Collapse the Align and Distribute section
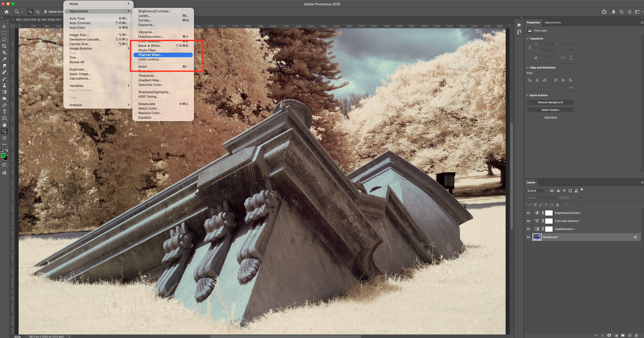This screenshot has height=338, width=644. (528, 67)
